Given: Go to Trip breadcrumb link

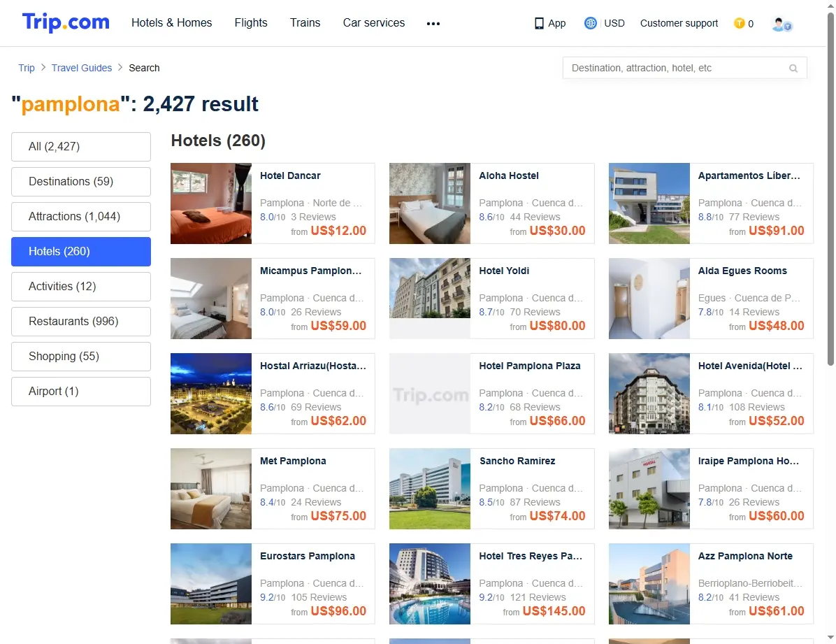Looking at the screenshot, I should coord(26,68).
